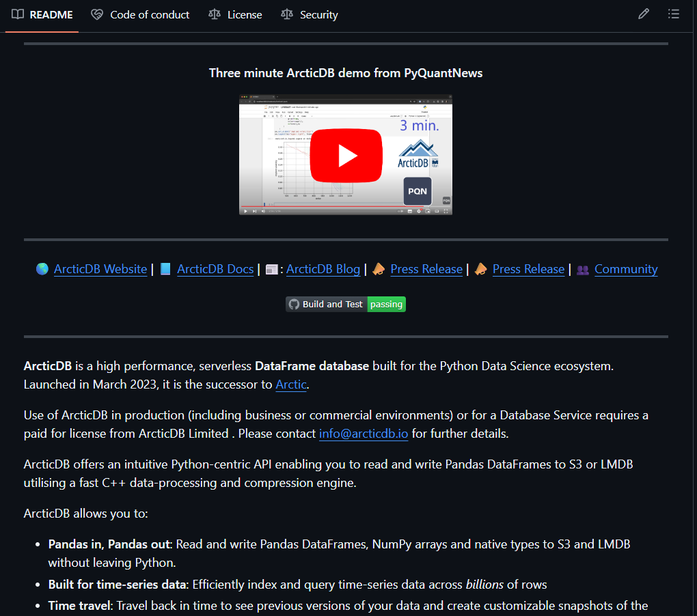
Task: Click the heading 'Three minute ArcticDB demo from PyQuantNews'
Action: point(346,73)
